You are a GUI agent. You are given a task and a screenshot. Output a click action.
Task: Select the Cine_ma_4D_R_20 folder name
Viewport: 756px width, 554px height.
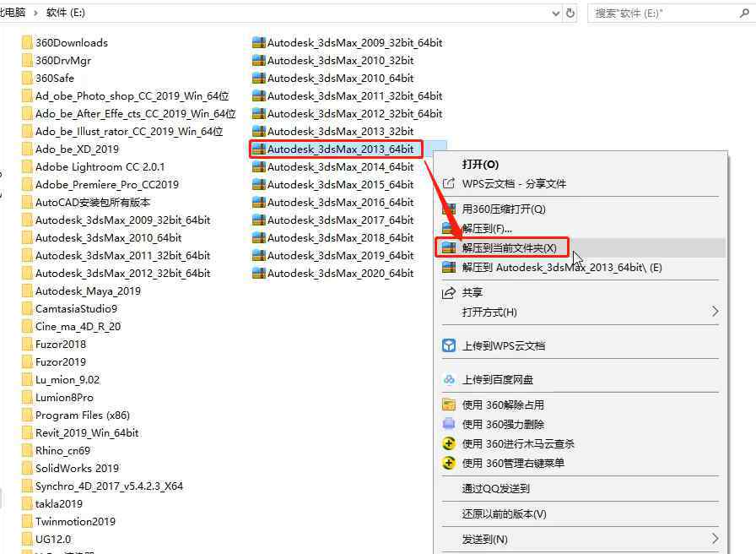click(x=78, y=327)
